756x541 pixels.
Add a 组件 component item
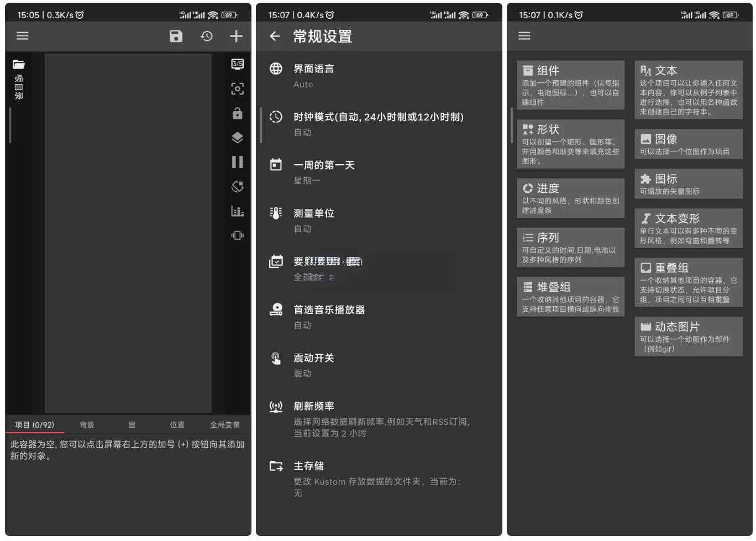point(570,85)
